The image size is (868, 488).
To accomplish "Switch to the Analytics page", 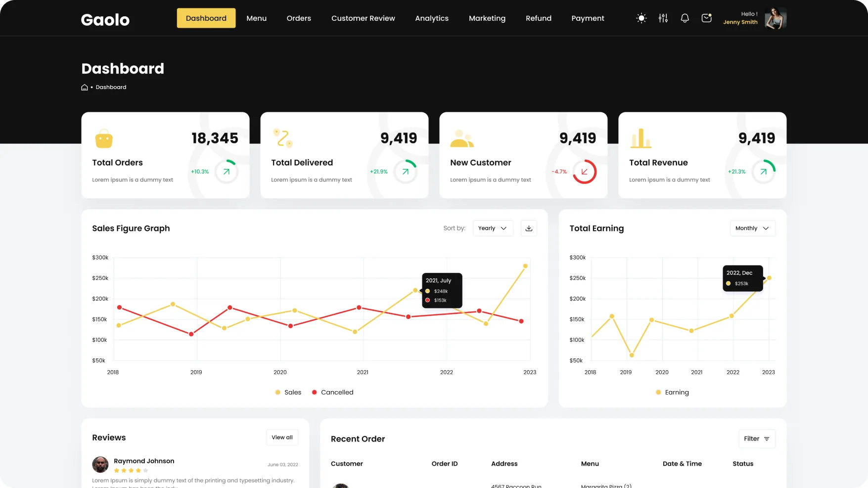I will coord(432,18).
